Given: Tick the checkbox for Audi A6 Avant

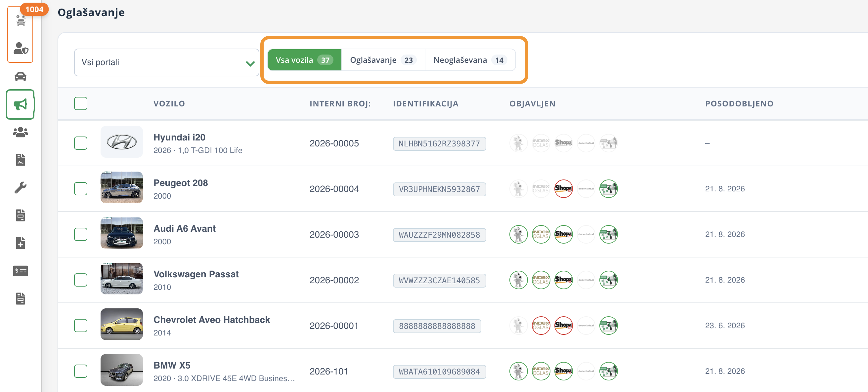Looking at the screenshot, I should pos(80,234).
